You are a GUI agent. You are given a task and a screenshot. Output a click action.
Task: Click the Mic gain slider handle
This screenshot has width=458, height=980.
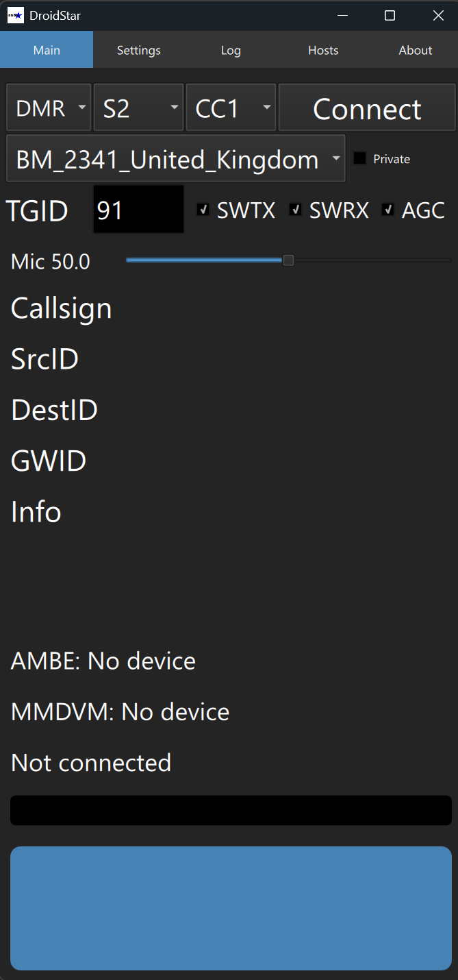point(288,260)
